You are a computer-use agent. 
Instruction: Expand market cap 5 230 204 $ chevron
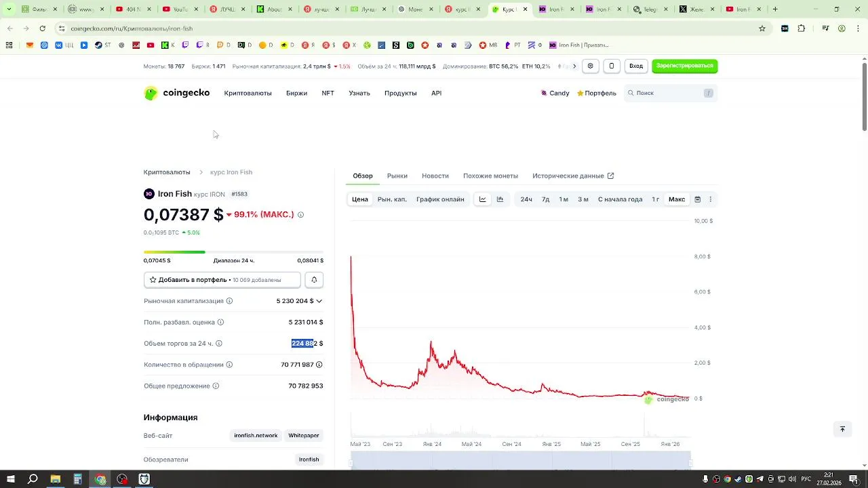coord(319,301)
